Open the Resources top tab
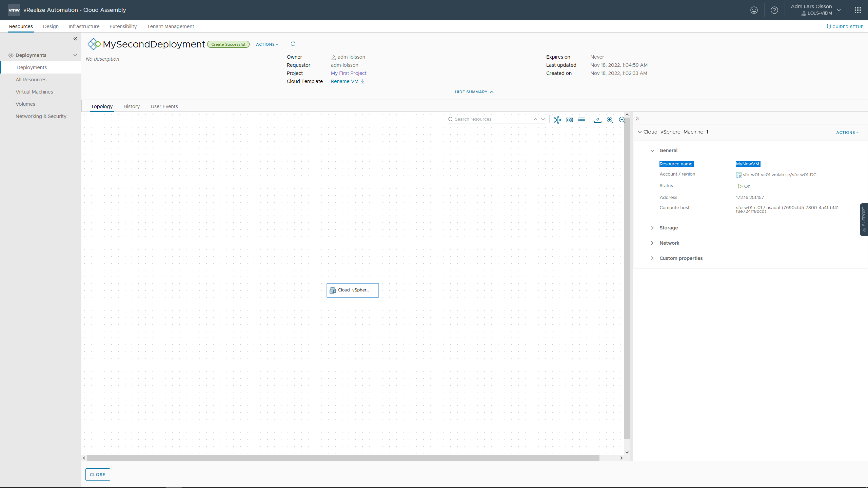Screen dimensions: 868x488 21,26
